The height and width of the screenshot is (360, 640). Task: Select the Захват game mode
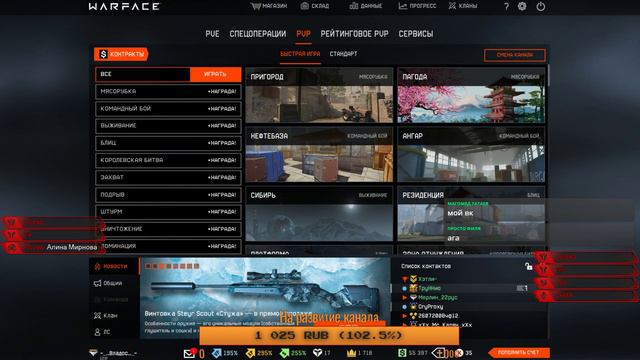tap(168, 178)
